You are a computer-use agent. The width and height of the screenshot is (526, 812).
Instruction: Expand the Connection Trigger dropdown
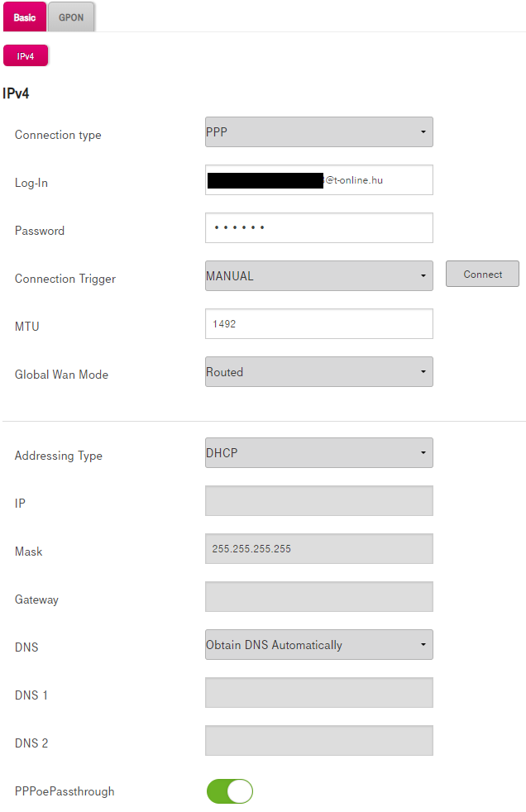point(318,276)
